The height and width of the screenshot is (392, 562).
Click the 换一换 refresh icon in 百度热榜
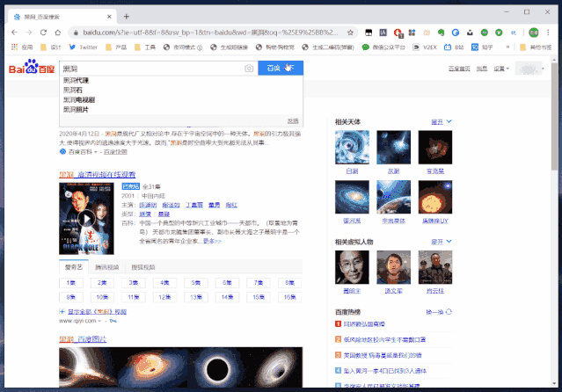(449, 312)
